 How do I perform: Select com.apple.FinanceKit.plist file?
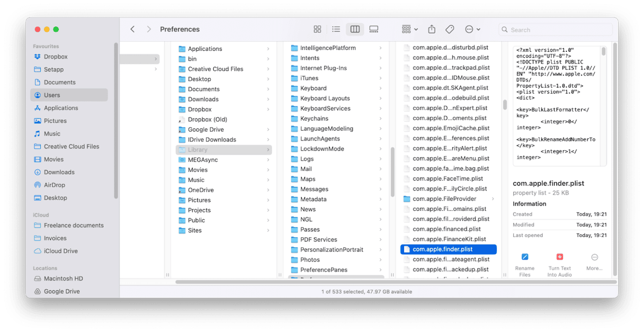pyautogui.click(x=449, y=239)
